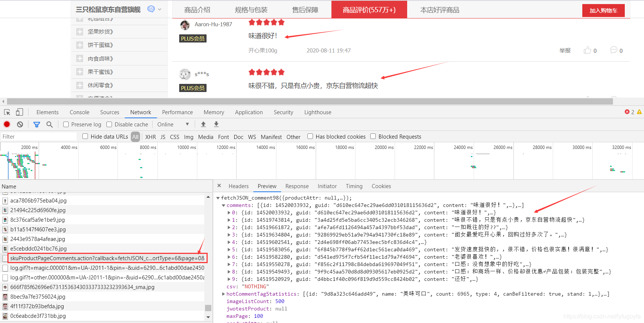This screenshot has width=644, height=323.
Task: Expand comment entry 9 in preview
Action: coord(229,279)
